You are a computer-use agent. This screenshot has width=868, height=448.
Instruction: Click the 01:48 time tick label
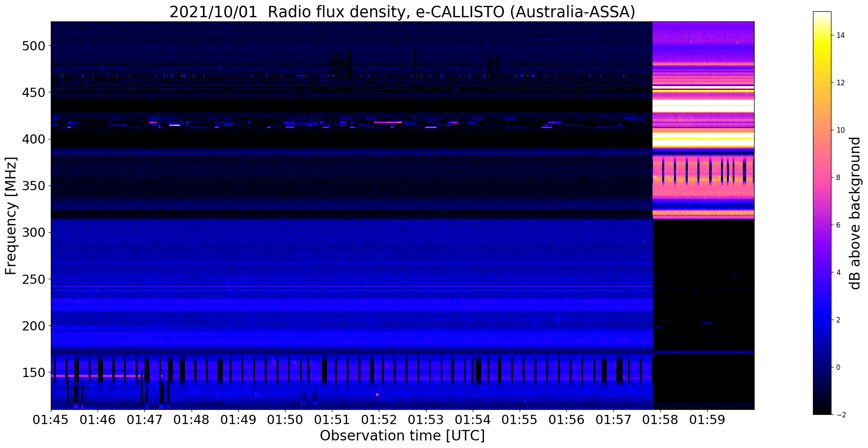coord(192,420)
